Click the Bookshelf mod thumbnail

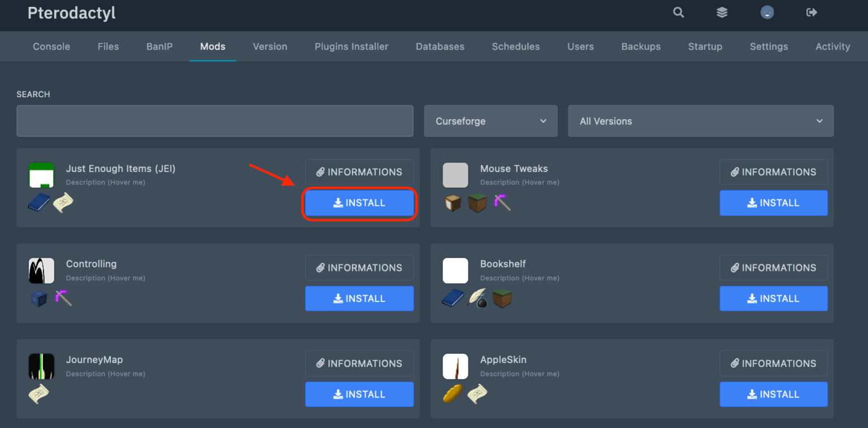point(455,270)
